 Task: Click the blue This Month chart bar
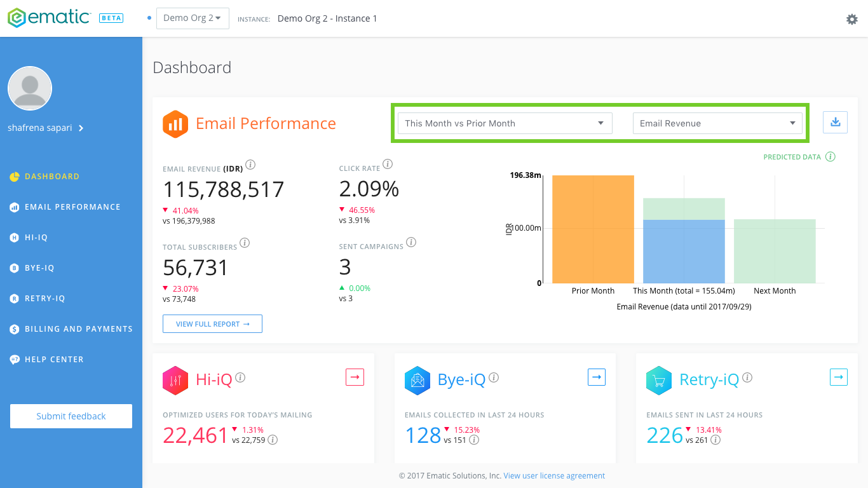pyautogui.click(x=684, y=252)
